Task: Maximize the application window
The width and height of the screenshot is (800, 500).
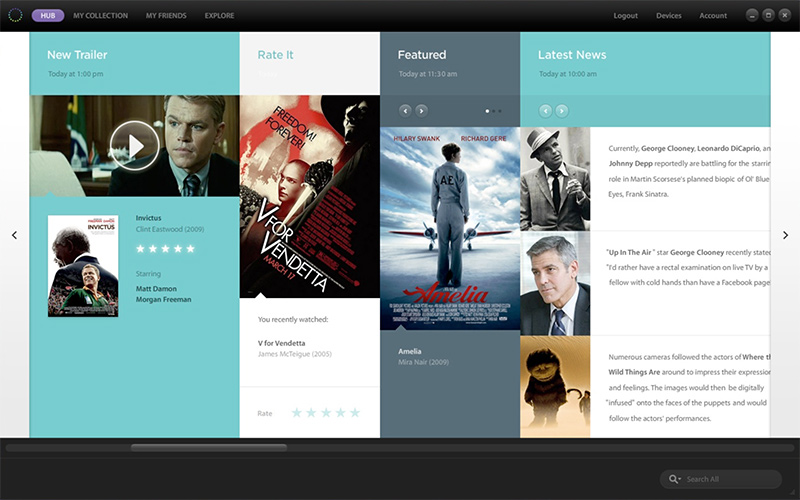Action: [x=768, y=15]
